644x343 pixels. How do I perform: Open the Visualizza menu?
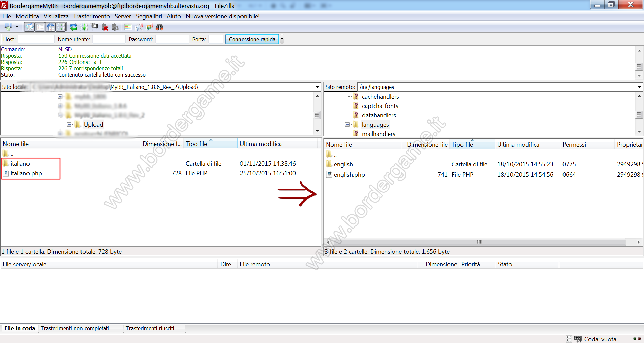56,16
